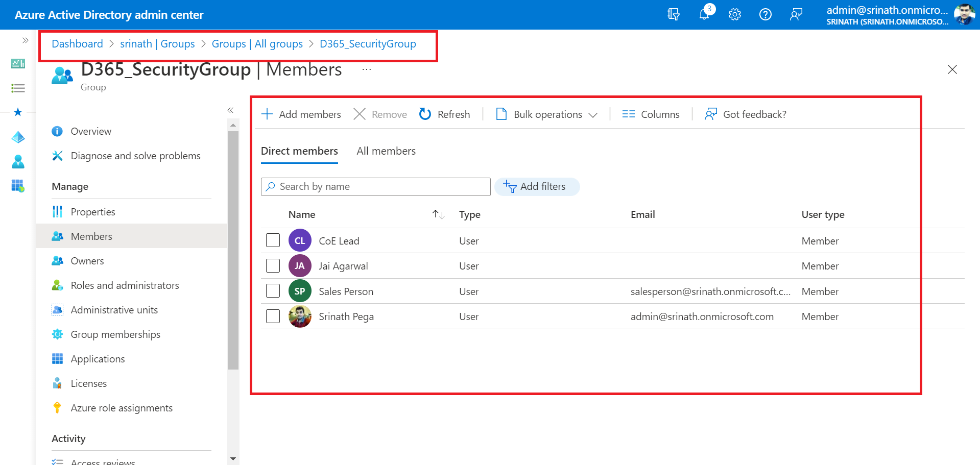
Task: Click the feedback icon in top header
Action: coord(796,14)
